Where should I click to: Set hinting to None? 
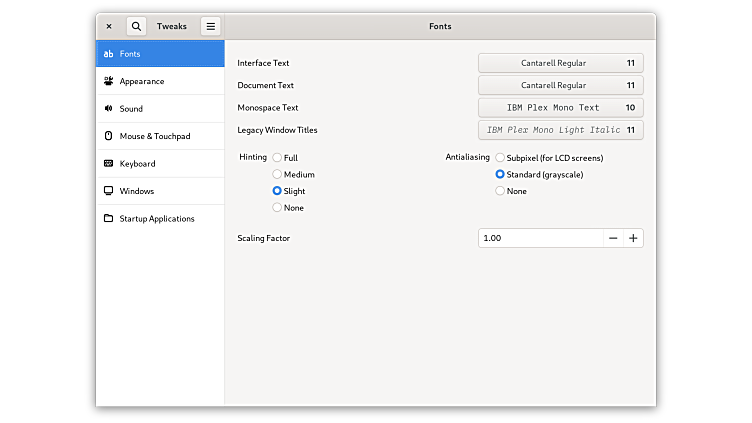click(x=277, y=208)
